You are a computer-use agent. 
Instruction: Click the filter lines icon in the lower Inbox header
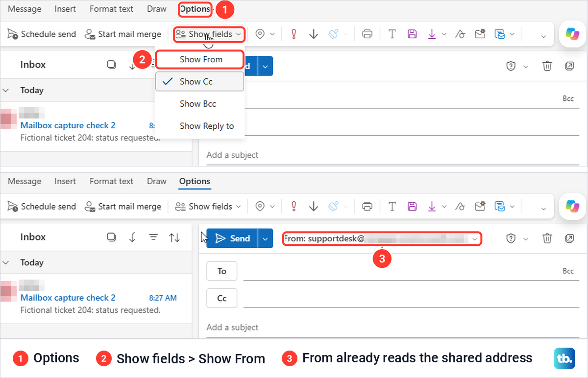[153, 237]
